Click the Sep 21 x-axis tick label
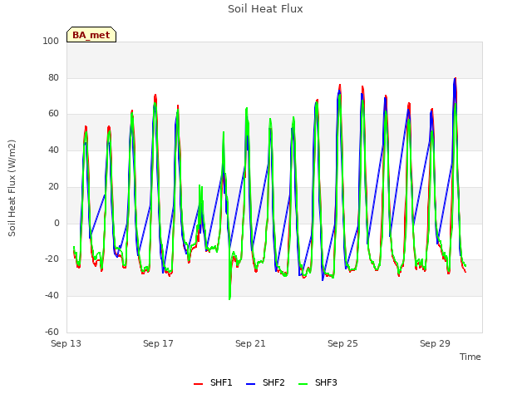Image resolution: width=532 pixels, height=399 pixels. pyautogui.click(x=250, y=343)
